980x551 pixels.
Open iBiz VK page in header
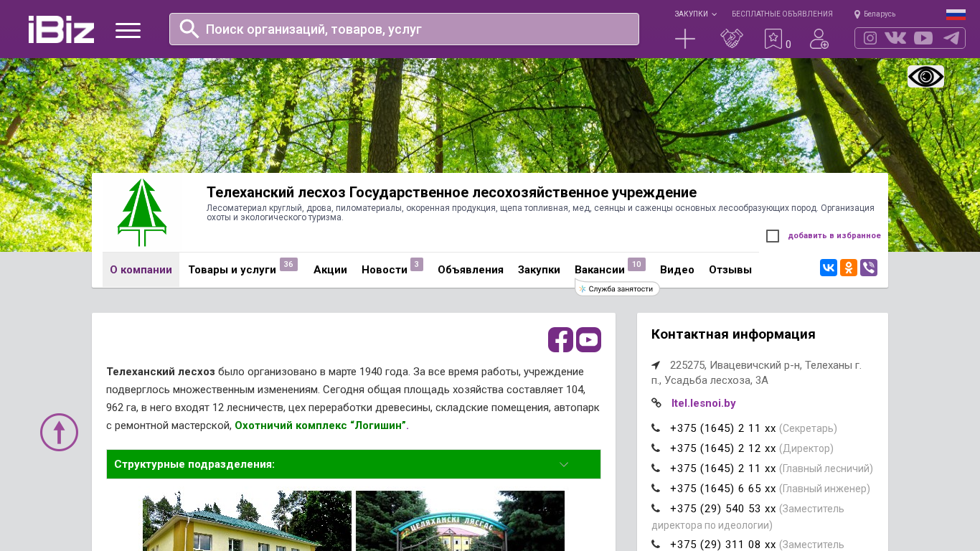pos(895,38)
